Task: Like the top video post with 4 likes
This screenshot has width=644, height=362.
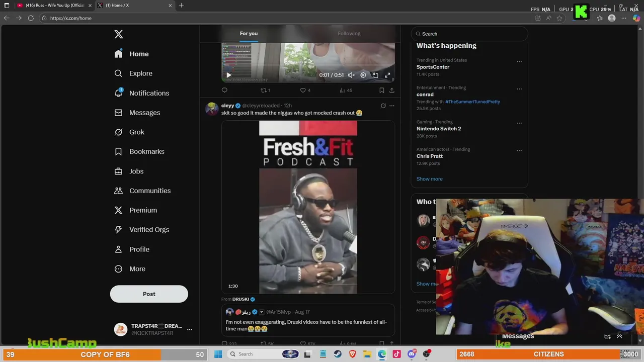Action: pos(305,90)
